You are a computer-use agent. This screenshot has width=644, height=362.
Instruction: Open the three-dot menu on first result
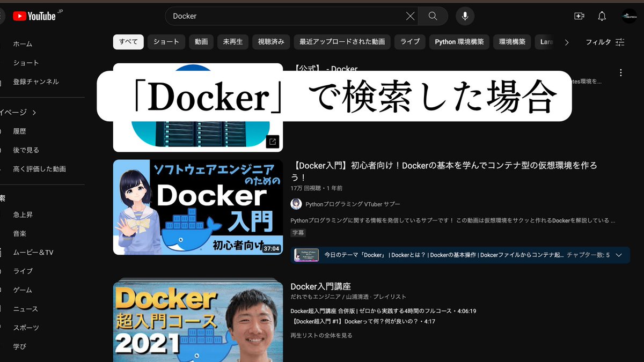tap(621, 72)
